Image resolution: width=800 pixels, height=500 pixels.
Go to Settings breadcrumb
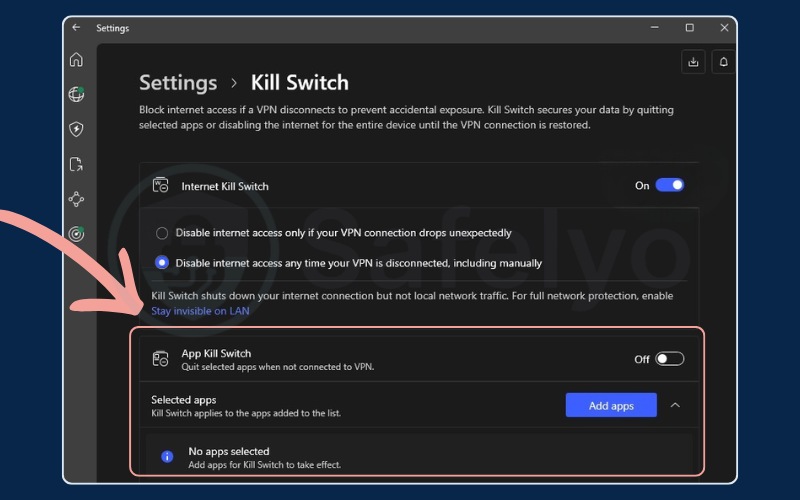tap(178, 83)
